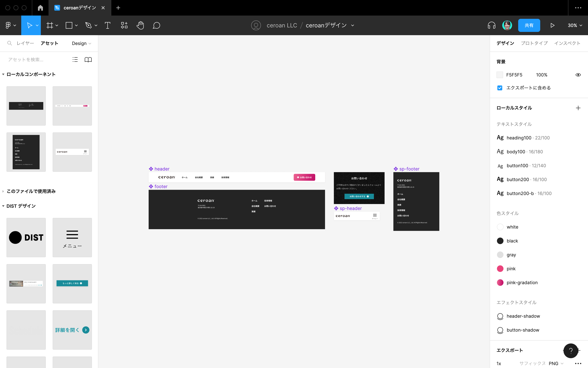Uncheck include in export checkbox
Image resolution: width=588 pixels, height=368 pixels.
click(500, 88)
